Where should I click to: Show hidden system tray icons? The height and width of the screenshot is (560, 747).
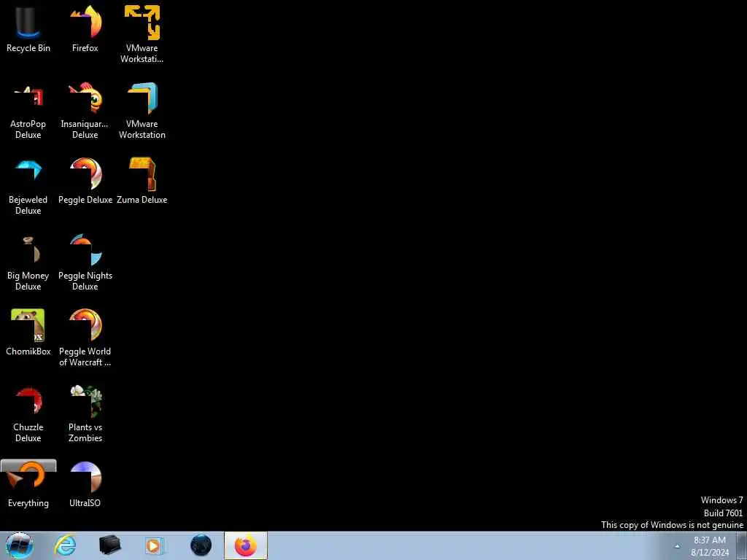(x=677, y=546)
